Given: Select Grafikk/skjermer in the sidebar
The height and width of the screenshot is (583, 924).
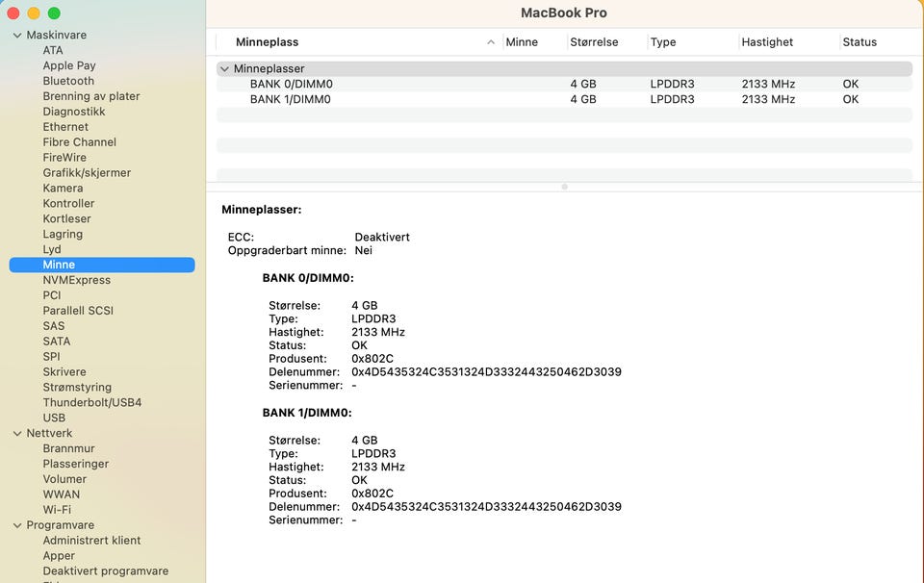Looking at the screenshot, I should 87,173.
